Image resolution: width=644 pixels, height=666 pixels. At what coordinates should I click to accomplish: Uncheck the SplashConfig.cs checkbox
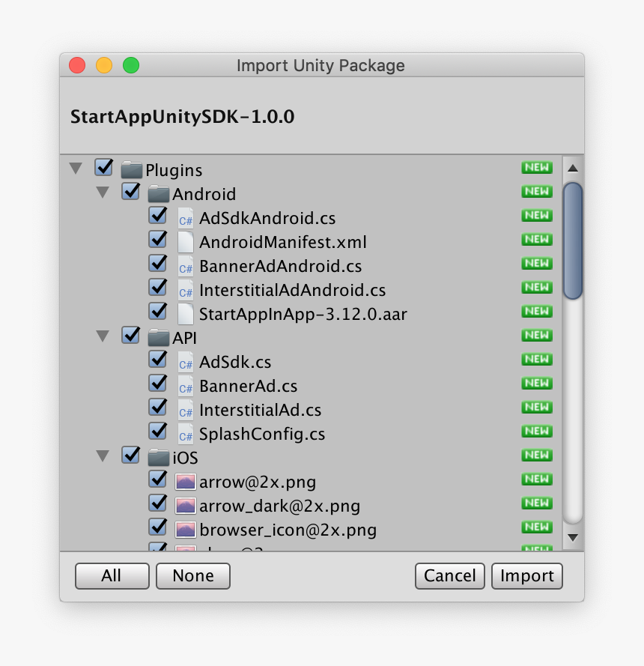point(157,431)
